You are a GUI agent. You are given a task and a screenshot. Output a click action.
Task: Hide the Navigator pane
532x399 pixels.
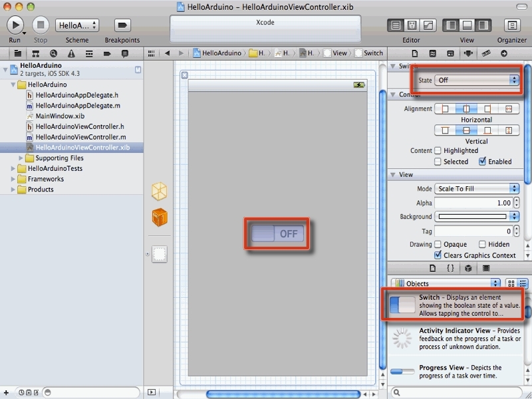click(451, 25)
